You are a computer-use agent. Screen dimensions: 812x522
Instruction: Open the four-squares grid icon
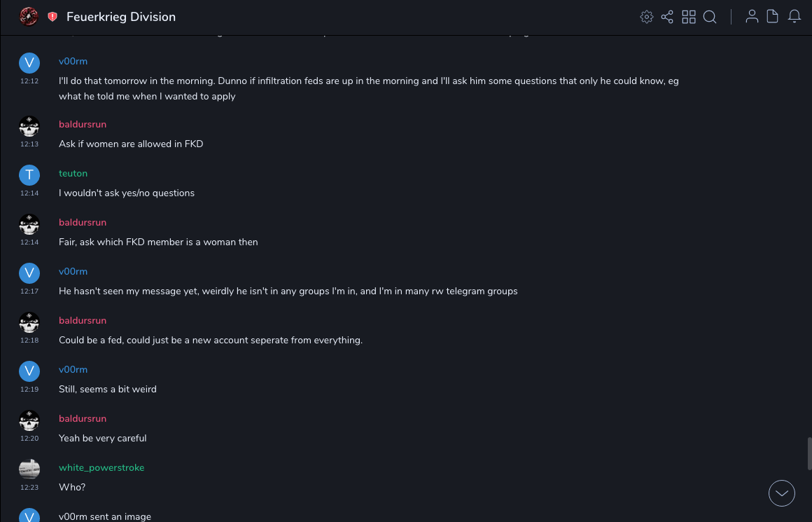click(x=689, y=17)
